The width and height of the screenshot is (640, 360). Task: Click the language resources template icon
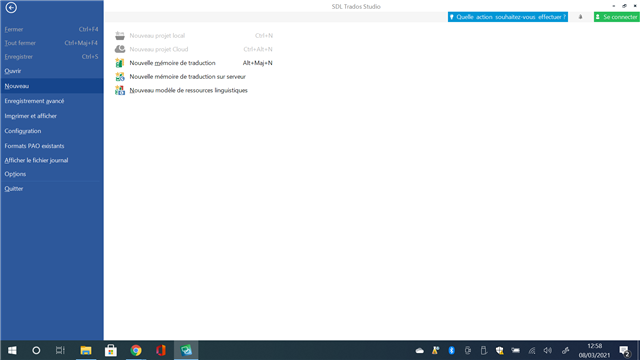[120, 90]
